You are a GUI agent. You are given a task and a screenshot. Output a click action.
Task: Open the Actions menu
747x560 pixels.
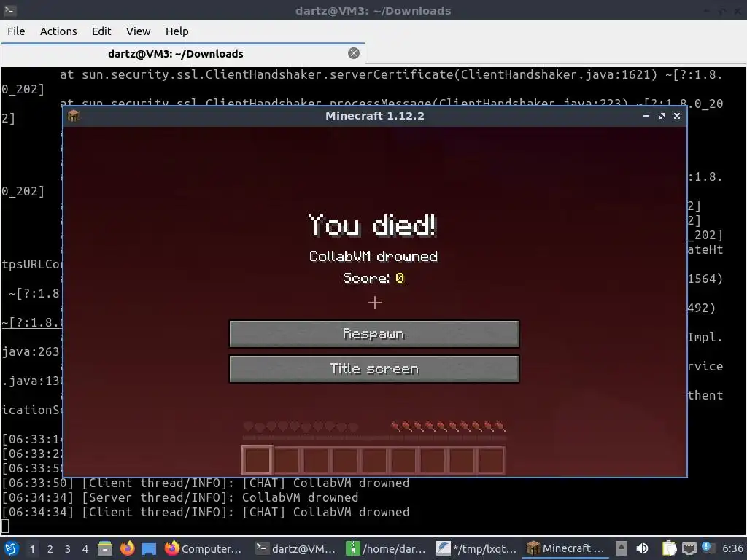pyautogui.click(x=58, y=31)
